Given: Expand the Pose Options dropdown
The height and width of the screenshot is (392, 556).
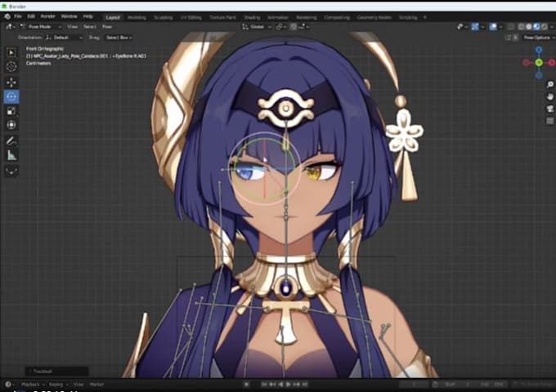Looking at the screenshot, I should pyautogui.click(x=537, y=38).
